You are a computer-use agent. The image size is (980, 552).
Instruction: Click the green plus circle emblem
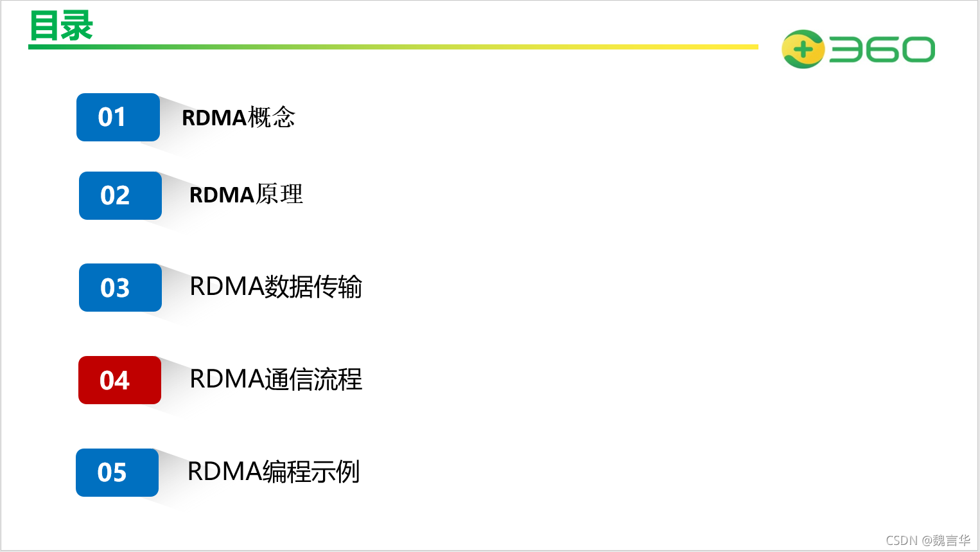pyautogui.click(x=803, y=49)
